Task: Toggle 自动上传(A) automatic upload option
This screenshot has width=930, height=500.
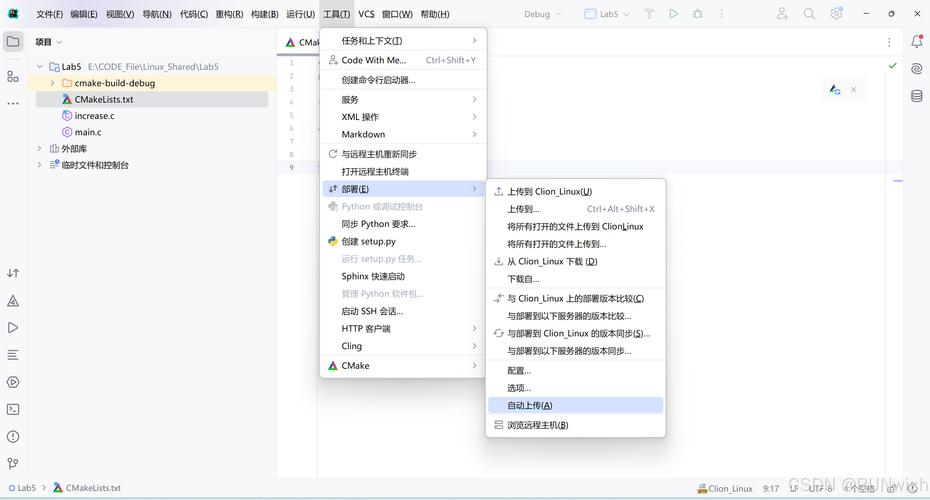Action: (x=575, y=406)
